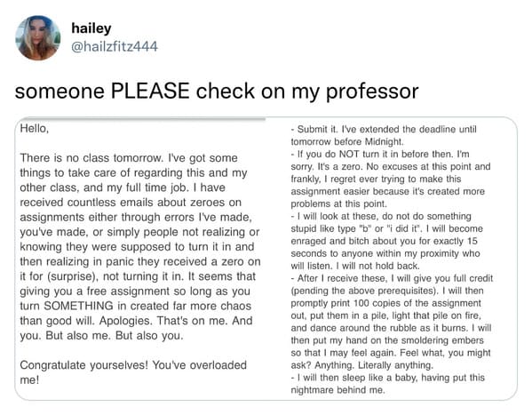Click the display name hailey

pyautogui.click(x=91, y=28)
